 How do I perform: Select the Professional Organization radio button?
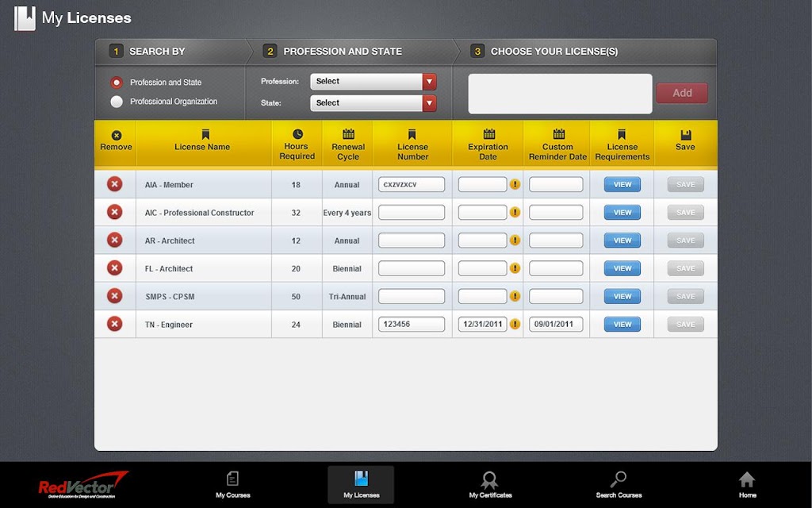(117, 102)
